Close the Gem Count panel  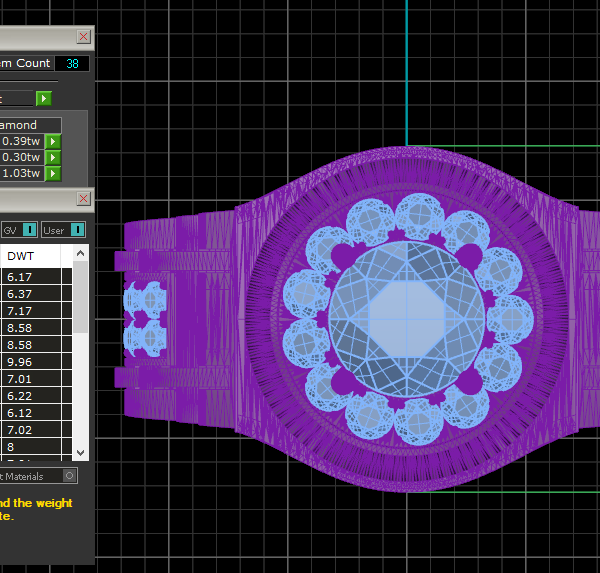pyautogui.click(x=83, y=36)
